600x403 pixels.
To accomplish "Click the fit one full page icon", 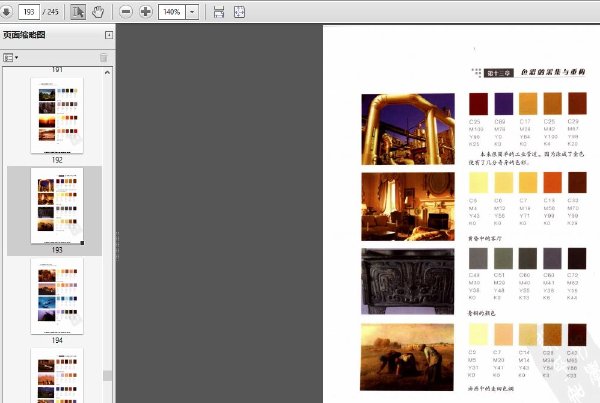I will [x=240, y=12].
